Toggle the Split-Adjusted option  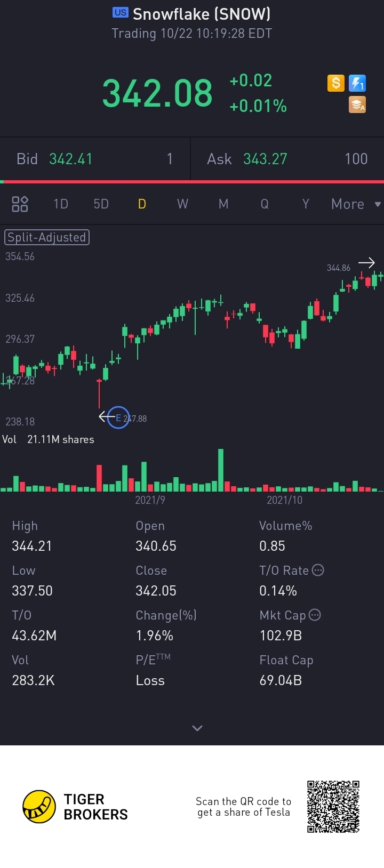tap(47, 237)
